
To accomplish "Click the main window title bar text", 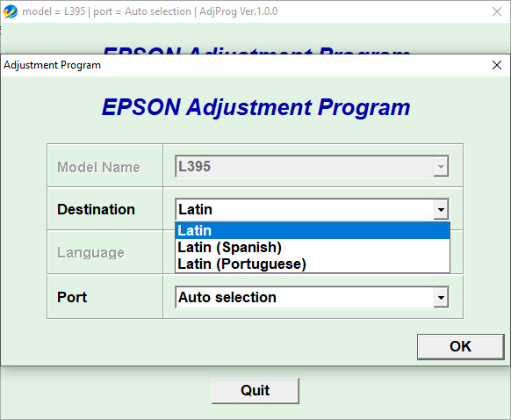I will pyautogui.click(x=150, y=11).
